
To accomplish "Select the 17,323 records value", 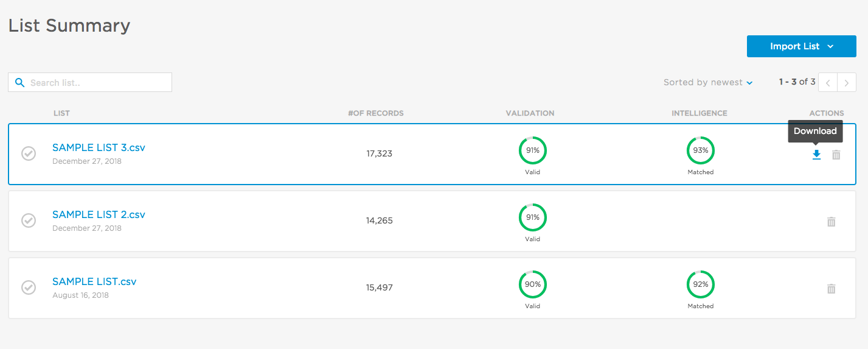I will coord(380,153).
